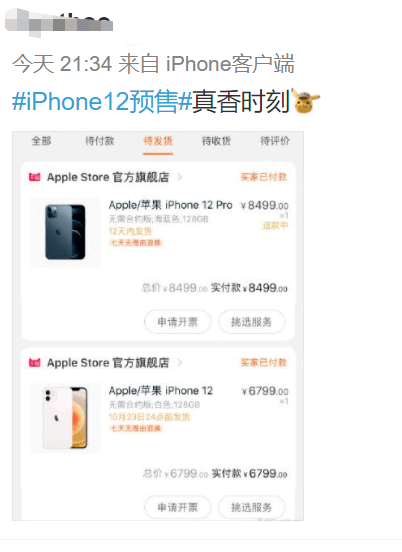Click 挑选服务 for the iPhone 12 order
This screenshot has width=402, height=552.
tap(251, 507)
